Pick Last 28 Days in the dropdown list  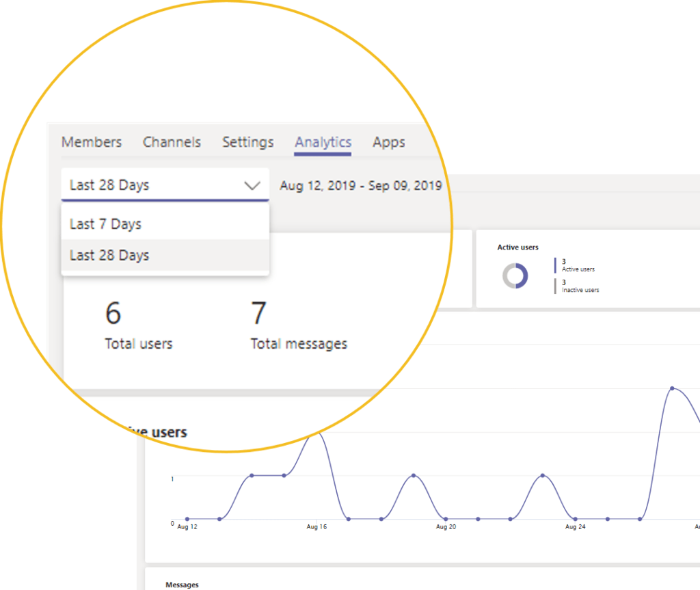click(109, 256)
